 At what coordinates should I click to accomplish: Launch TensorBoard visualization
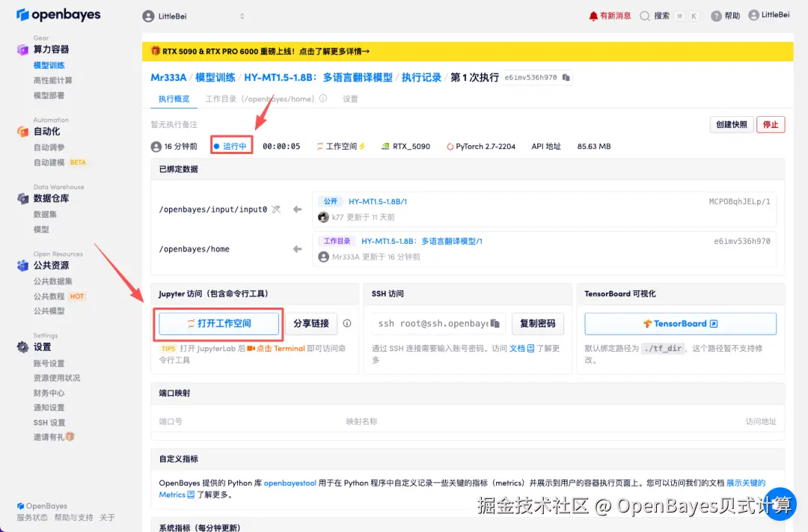(680, 323)
